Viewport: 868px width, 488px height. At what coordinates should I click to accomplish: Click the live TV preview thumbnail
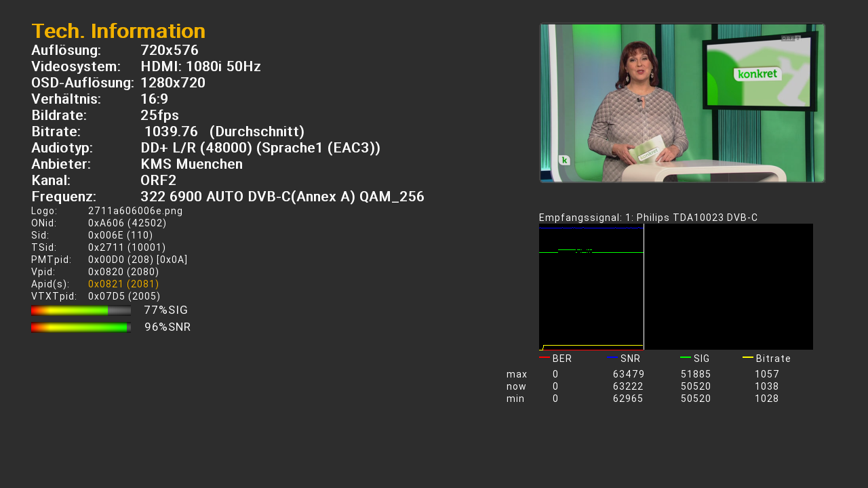click(x=682, y=103)
